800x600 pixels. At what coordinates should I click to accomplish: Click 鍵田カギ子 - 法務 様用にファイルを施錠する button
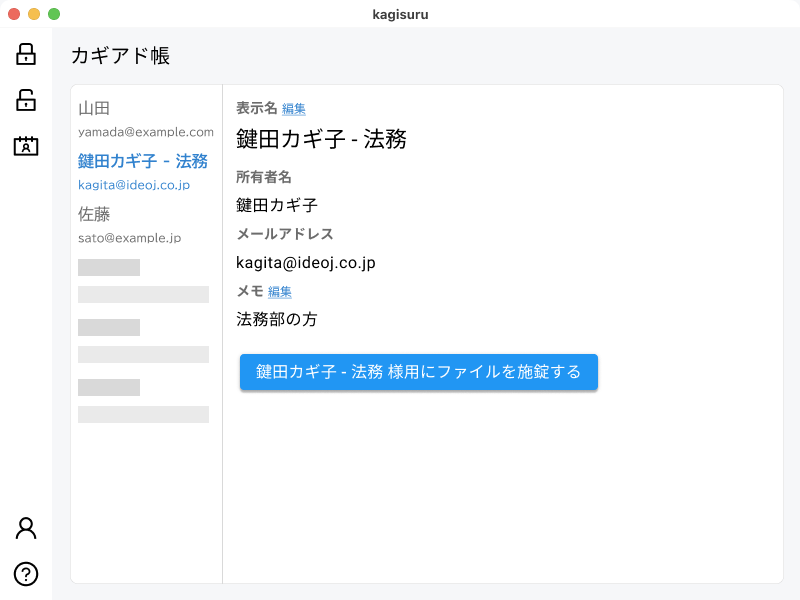click(418, 372)
